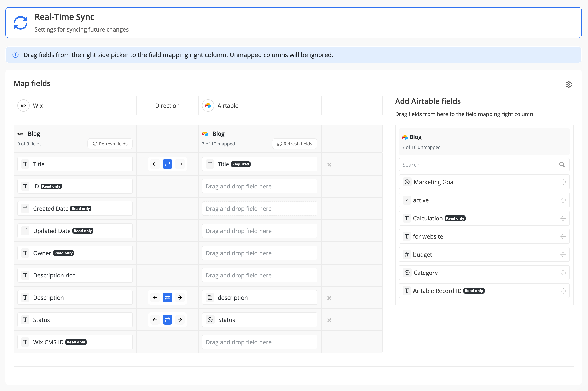Click the mapped Airtable Status select icon
This screenshot has width=588, height=391.
coord(210,320)
